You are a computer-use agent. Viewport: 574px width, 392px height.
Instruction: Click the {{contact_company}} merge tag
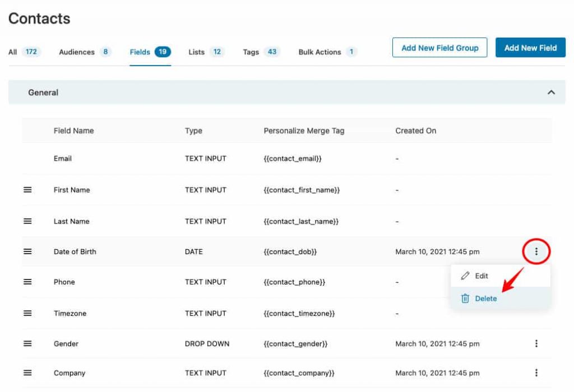(x=299, y=373)
